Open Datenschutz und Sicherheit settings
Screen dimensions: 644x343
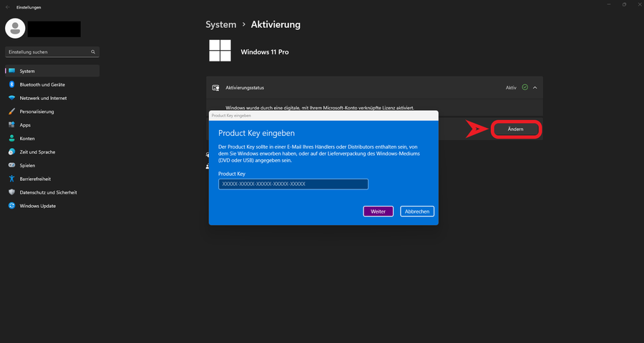click(52, 192)
